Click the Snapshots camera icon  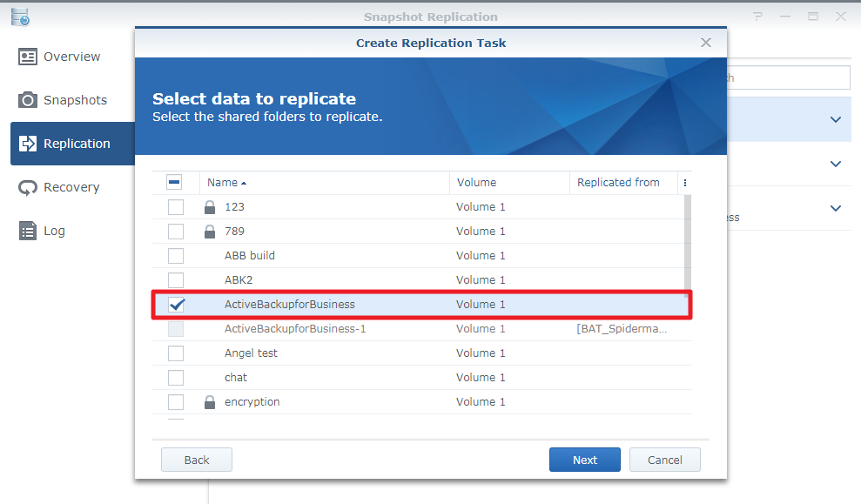pyautogui.click(x=28, y=100)
